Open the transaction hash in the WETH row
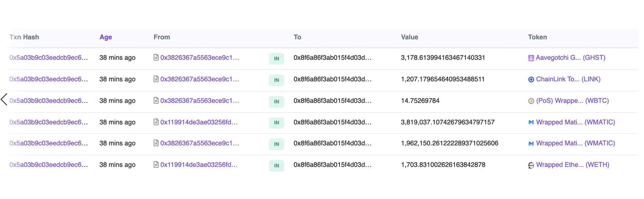Image resolution: width=644 pixels, height=199 pixels. point(49,165)
